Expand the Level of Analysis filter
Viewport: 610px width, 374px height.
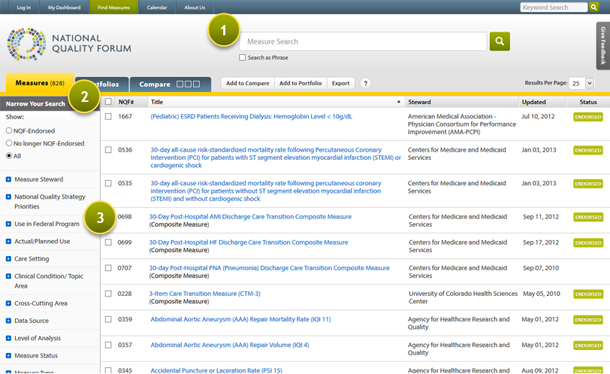(x=9, y=338)
